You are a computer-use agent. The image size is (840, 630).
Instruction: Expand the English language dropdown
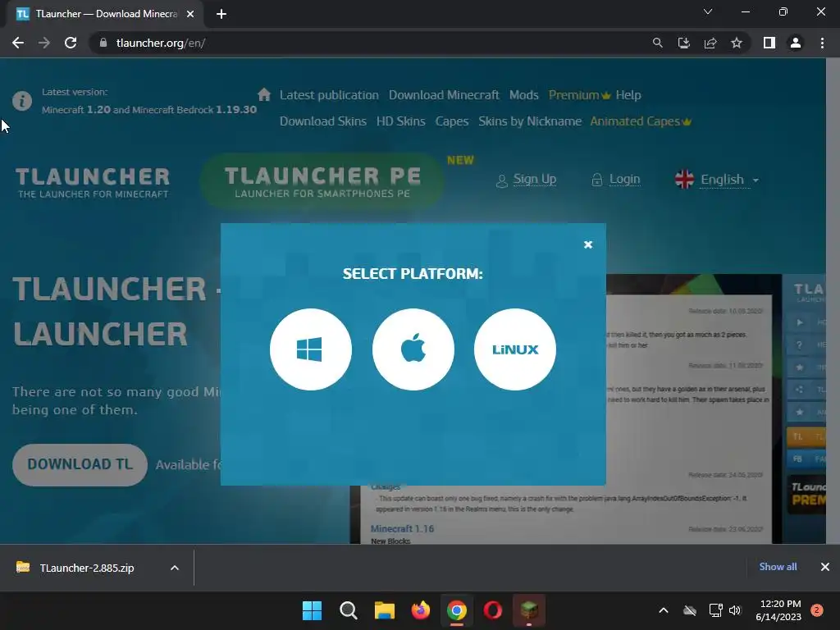pos(717,180)
